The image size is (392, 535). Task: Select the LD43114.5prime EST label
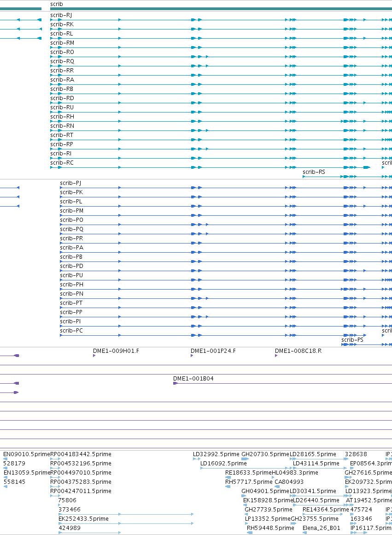tap(316, 464)
